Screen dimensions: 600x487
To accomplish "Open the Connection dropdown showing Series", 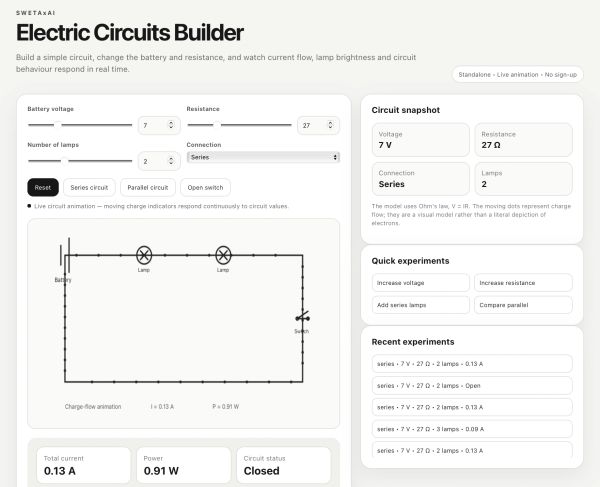I will tap(263, 157).
